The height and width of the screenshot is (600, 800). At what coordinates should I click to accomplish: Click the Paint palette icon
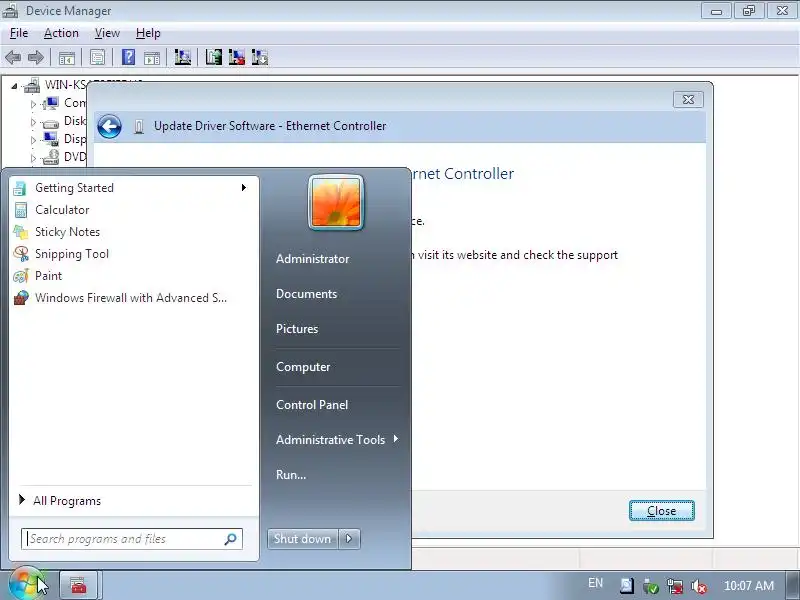[x=20, y=276]
